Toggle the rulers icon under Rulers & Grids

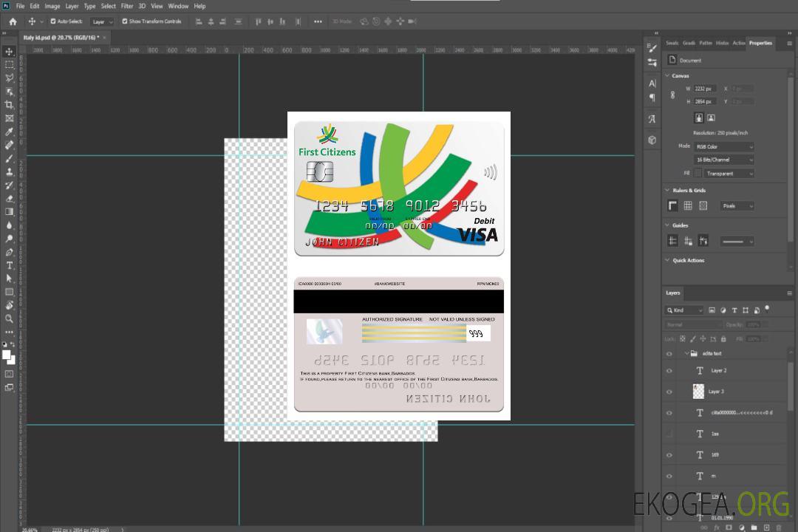click(x=672, y=205)
